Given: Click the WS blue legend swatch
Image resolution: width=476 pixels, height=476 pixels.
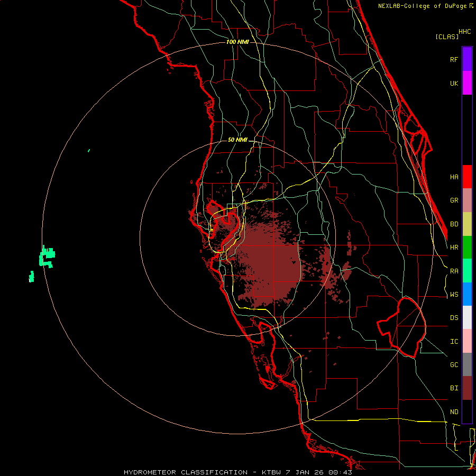Looking at the screenshot, I should (x=467, y=294).
